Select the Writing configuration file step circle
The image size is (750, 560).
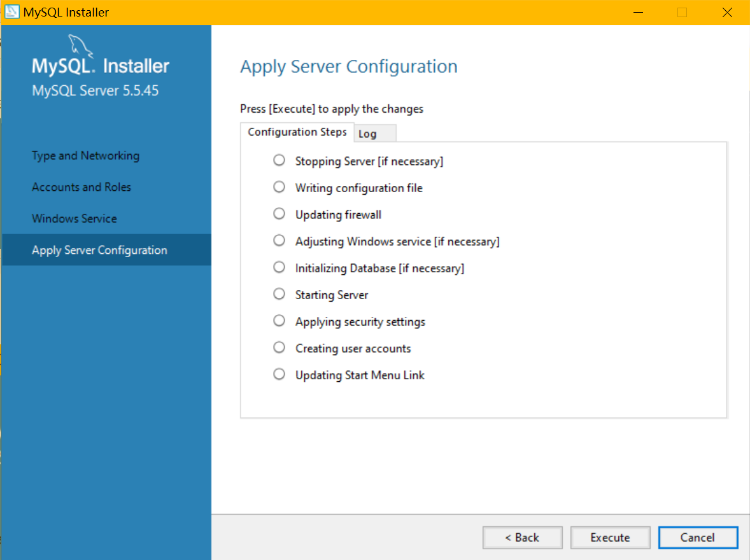point(279,187)
